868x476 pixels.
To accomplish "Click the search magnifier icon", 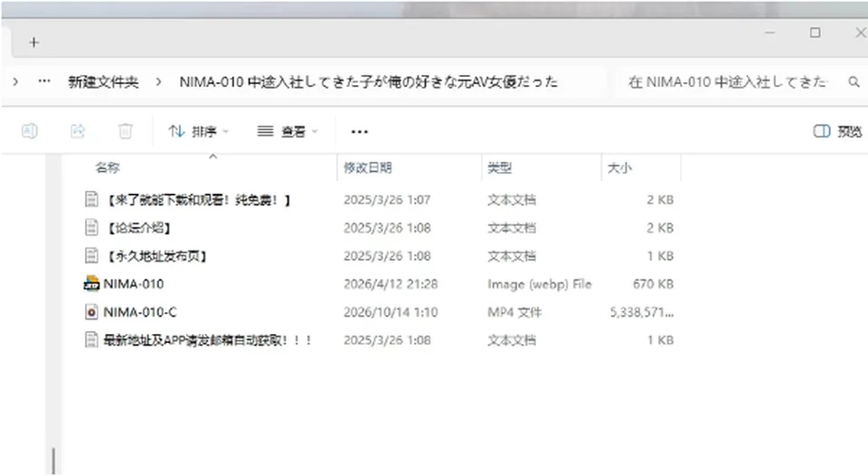I will [854, 82].
